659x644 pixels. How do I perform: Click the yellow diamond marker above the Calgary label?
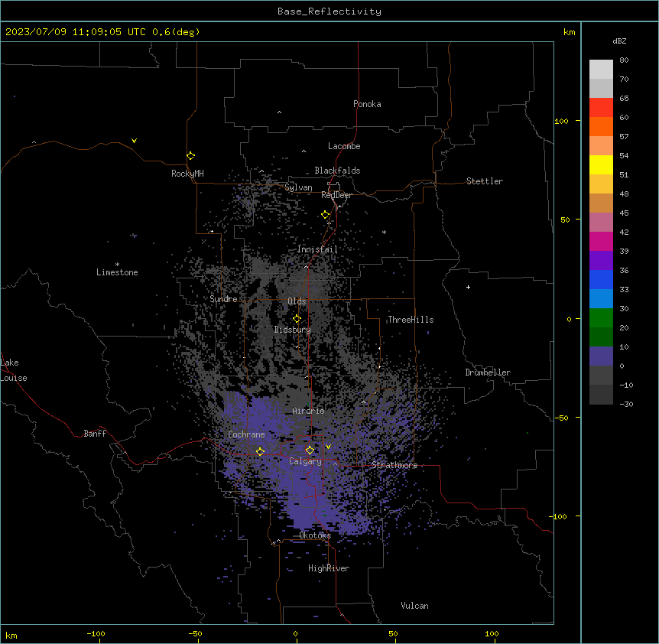point(310,450)
